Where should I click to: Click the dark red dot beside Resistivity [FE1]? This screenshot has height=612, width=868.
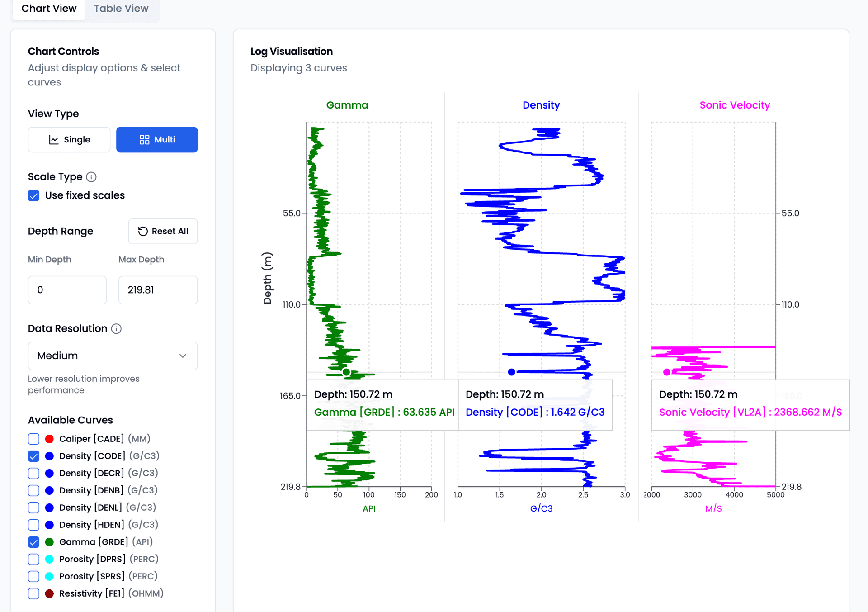pos(49,593)
